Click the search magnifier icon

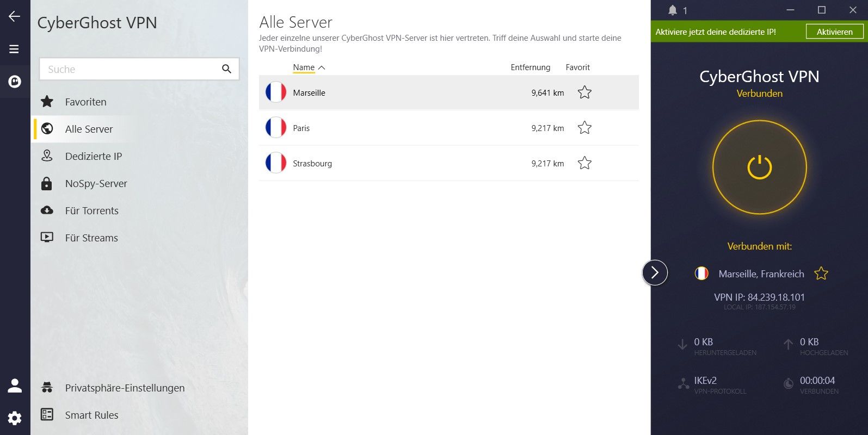click(226, 69)
